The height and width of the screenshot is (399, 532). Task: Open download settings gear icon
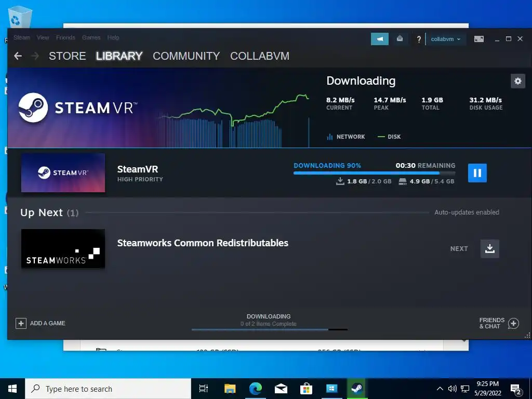click(518, 81)
